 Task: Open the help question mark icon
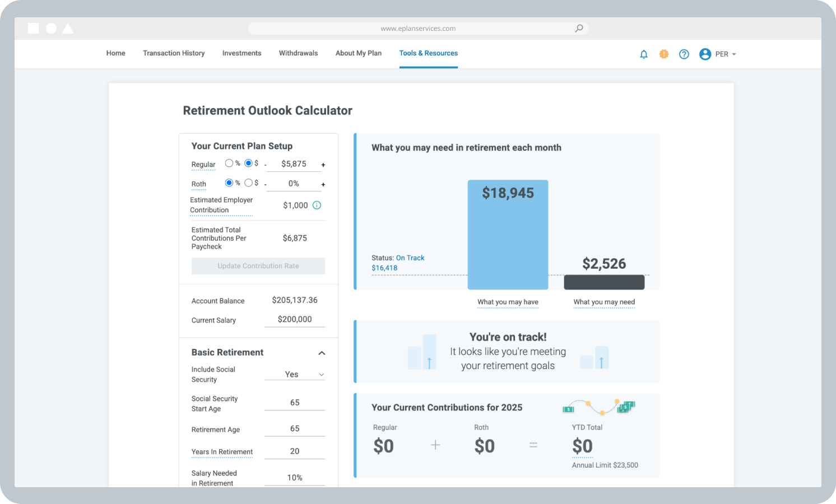(684, 54)
